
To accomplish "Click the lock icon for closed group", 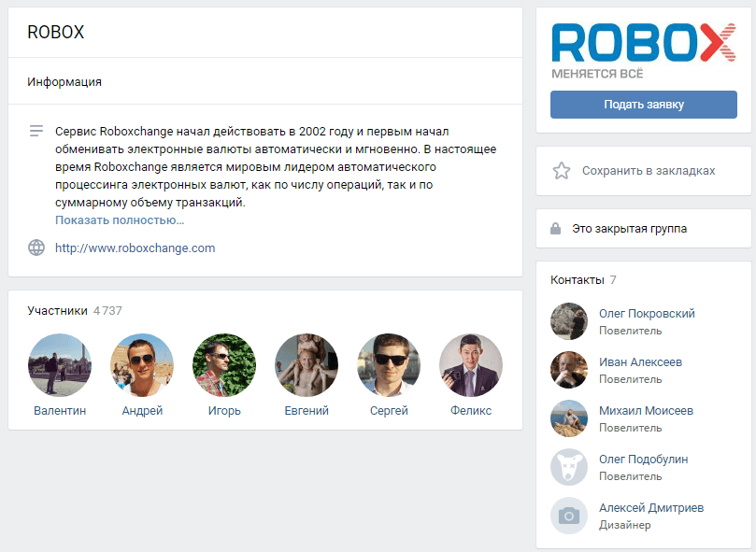I will [555, 229].
